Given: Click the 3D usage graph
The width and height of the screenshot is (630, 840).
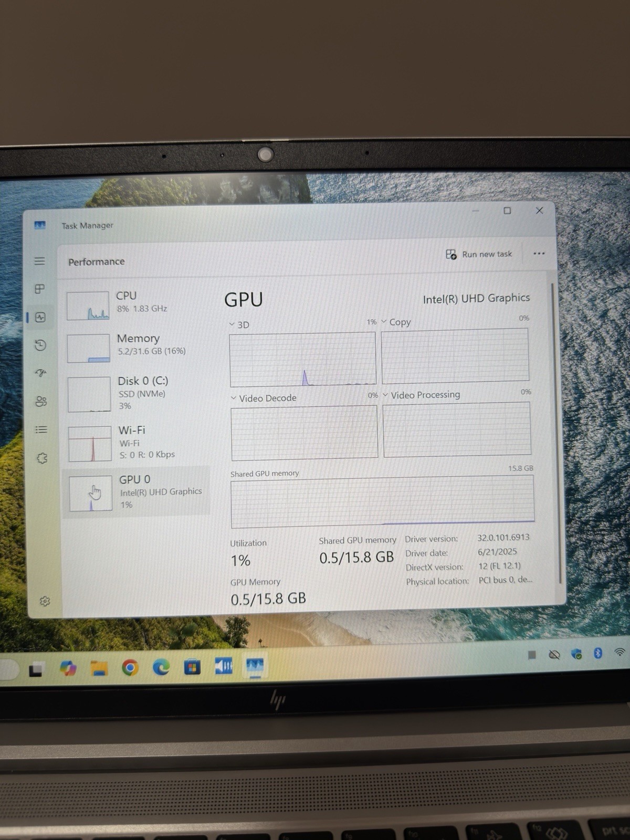Looking at the screenshot, I should pos(303,359).
